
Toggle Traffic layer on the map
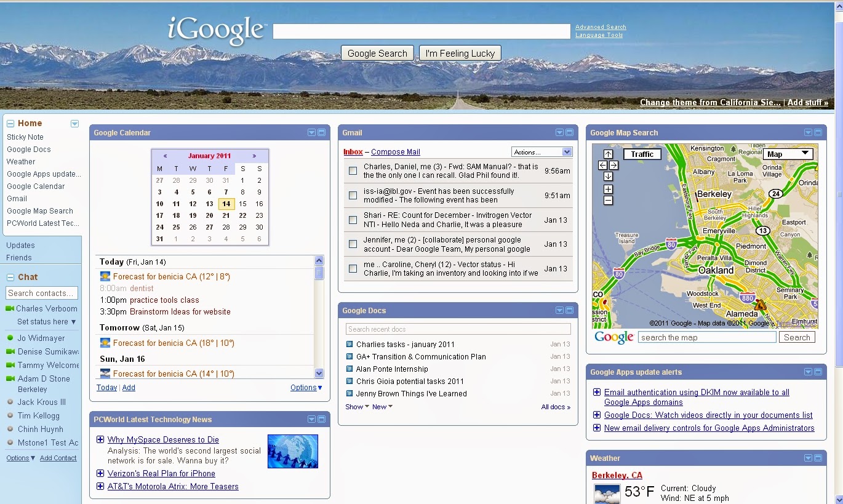[x=642, y=154]
